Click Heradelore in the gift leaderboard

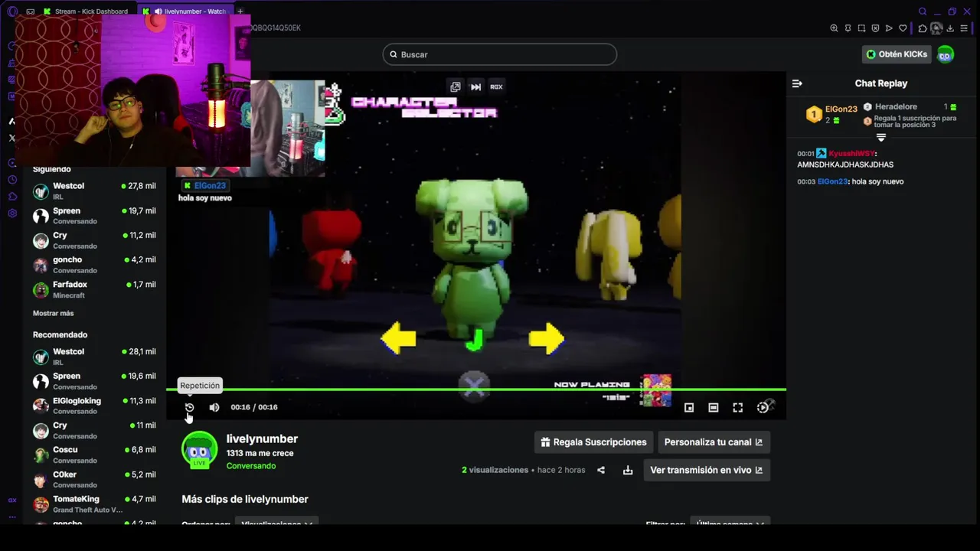tap(896, 107)
